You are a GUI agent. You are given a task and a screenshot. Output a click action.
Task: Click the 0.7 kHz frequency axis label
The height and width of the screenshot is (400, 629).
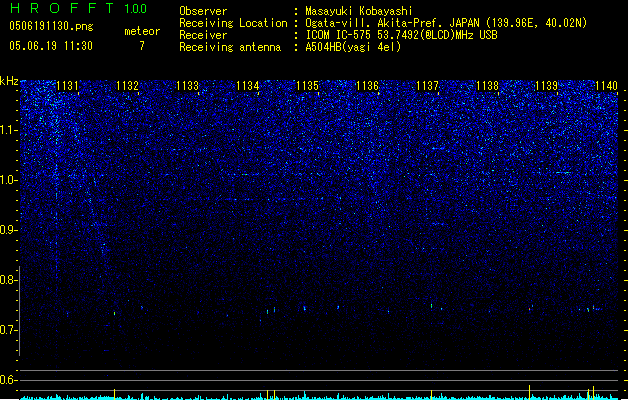click(9, 330)
